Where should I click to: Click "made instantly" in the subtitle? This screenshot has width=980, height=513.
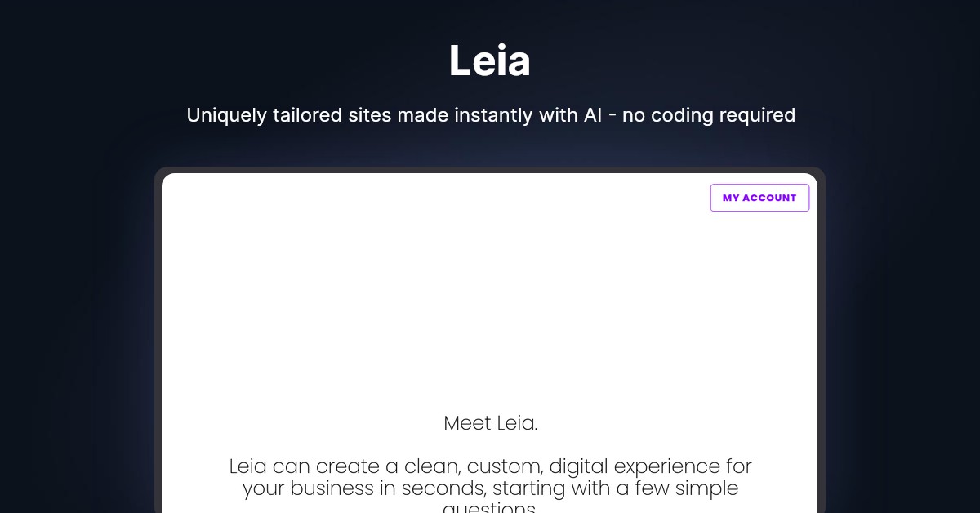pyautogui.click(x=465, y=115)
